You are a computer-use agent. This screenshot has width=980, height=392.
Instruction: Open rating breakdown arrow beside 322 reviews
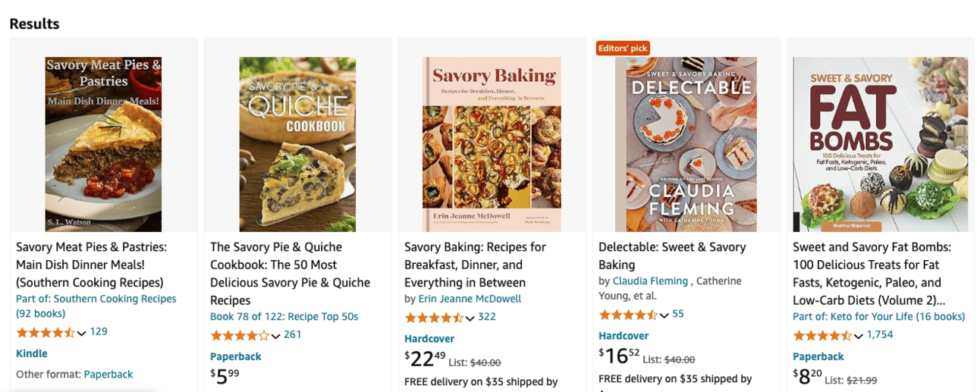(x=470, y=318)
